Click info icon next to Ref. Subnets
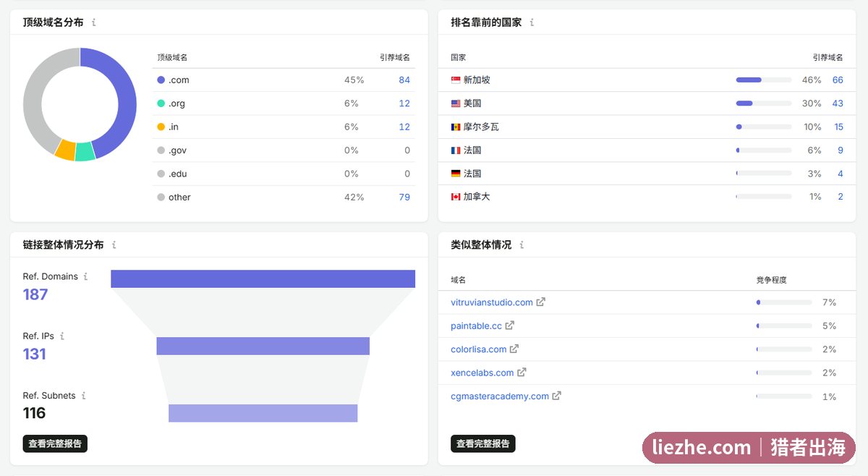 point(83,396)
